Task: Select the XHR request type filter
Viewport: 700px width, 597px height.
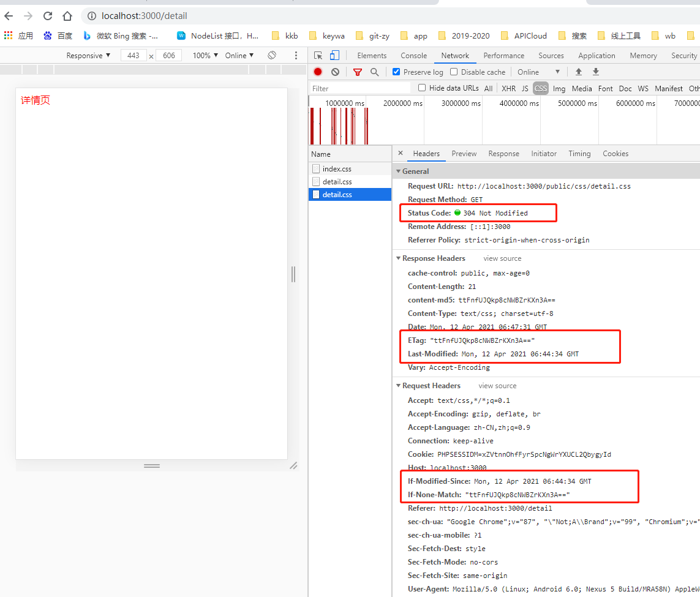Action: pos(508,89)
